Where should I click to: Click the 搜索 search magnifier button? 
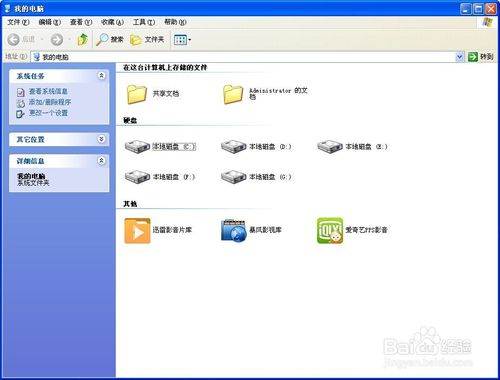109,40
